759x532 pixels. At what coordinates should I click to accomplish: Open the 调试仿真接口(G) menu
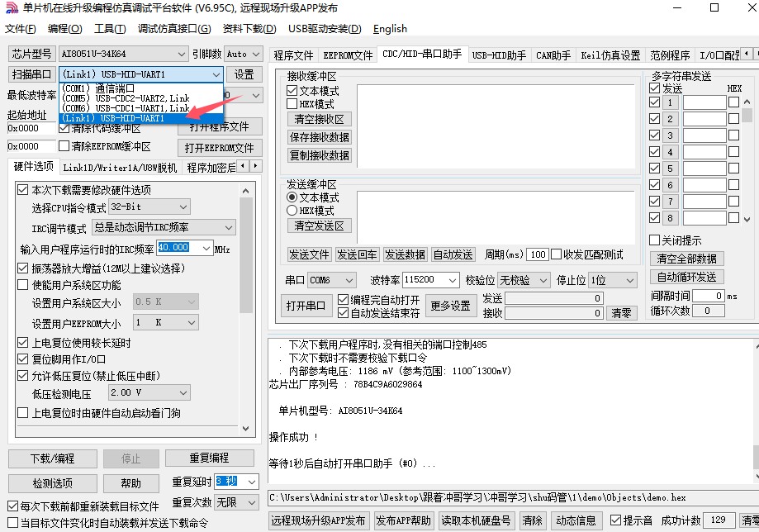(x=174, y=29)
